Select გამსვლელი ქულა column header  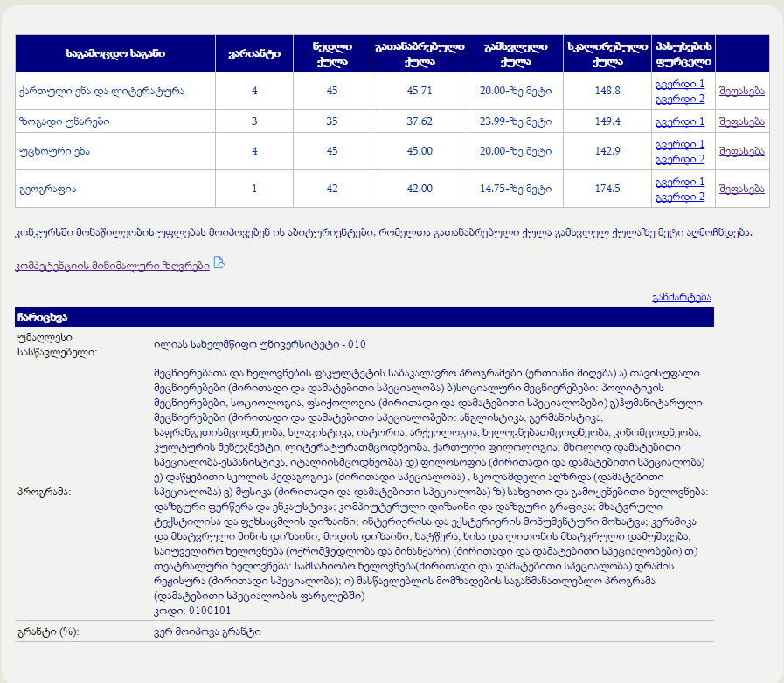tap(516, 53)
